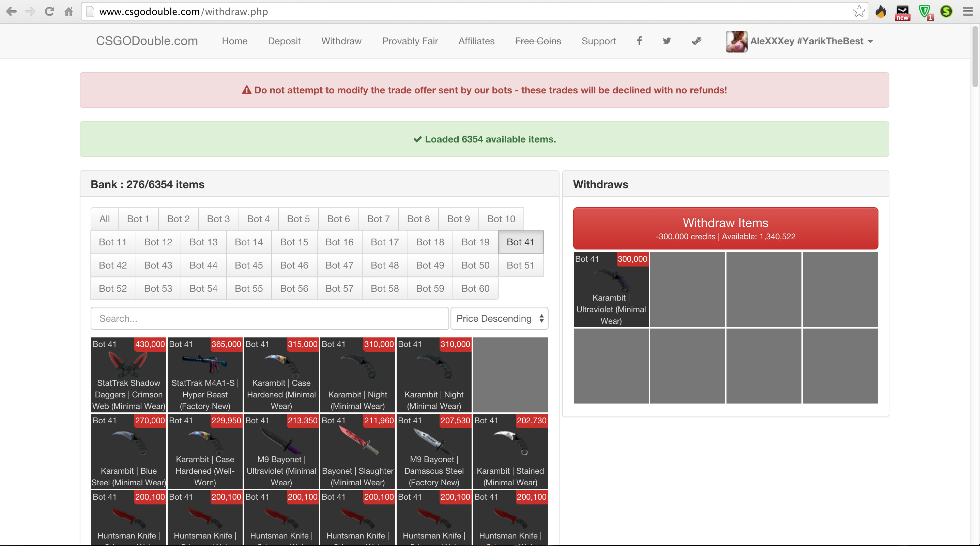Select M9 Bayonet Ultraviolet 213,350 item

pos(281,451)
